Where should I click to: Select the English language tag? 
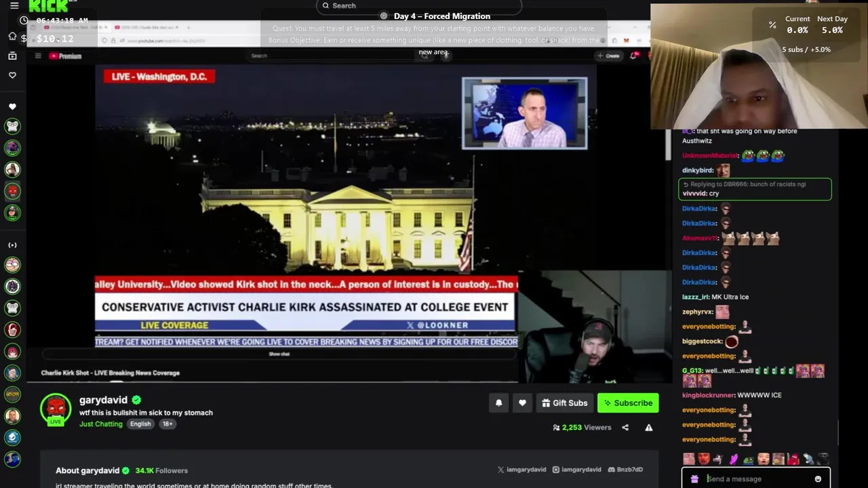tap(140, 424)
